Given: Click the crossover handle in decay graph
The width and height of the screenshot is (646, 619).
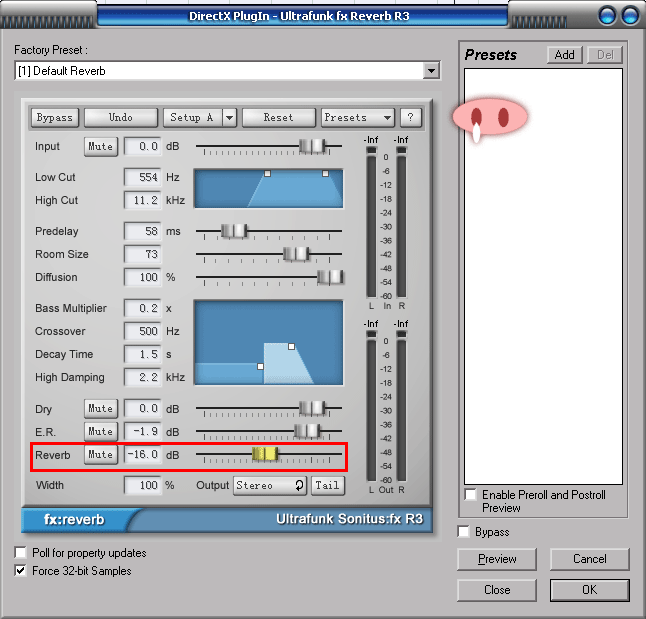Looking at the screenshot, I should click(260, 366).
